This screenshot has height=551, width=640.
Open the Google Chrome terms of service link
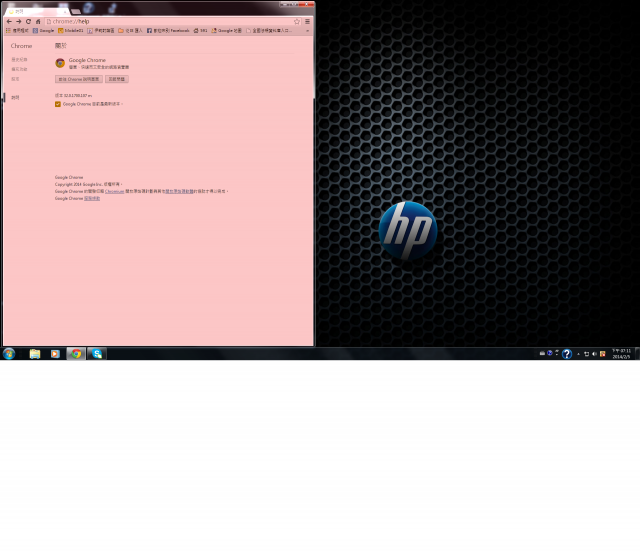pos(92,198)
